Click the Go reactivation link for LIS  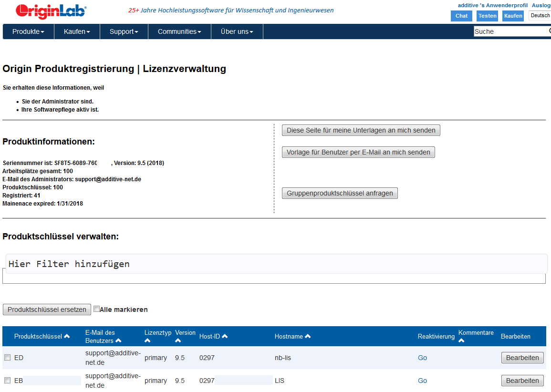422,381
